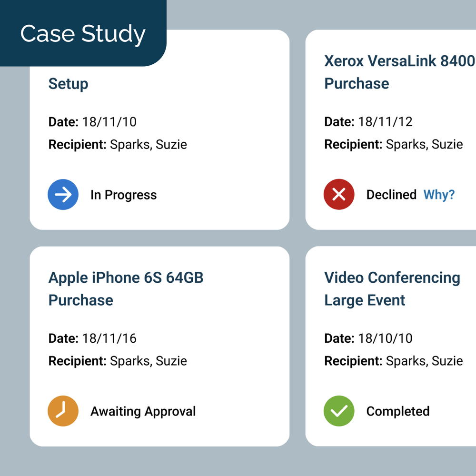Click the In Progress status text
Viewport: 476px width, 476px height.
[123, 195]
